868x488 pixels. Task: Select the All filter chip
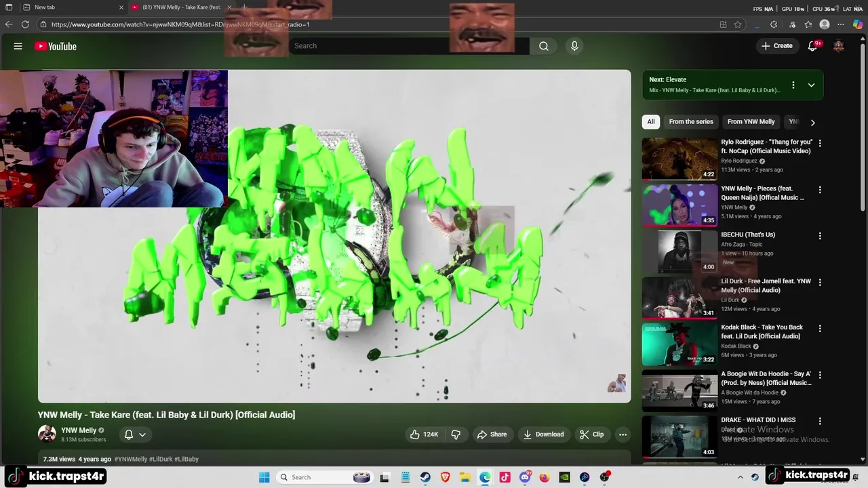coord(651,122)
